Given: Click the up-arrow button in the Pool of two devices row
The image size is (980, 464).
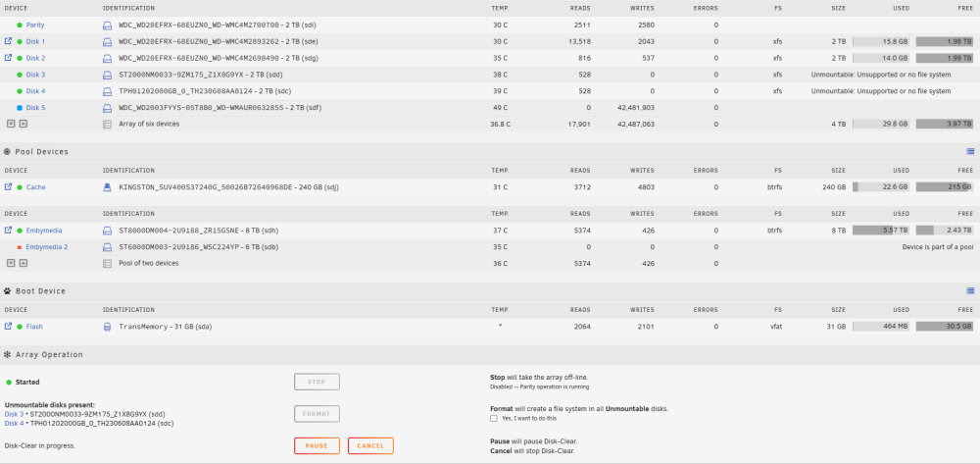Looking at the screenshot, I should 24,263.
